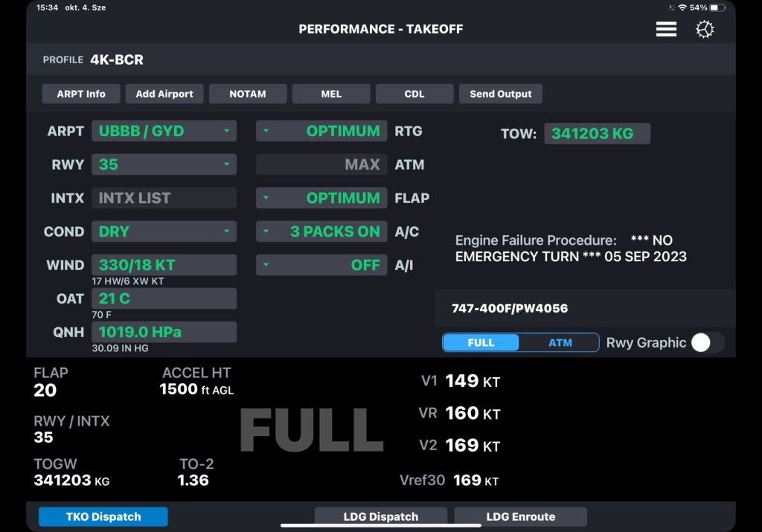Expand the COND DRY dropdown
The image size is (762, 532).
point(164,231)
